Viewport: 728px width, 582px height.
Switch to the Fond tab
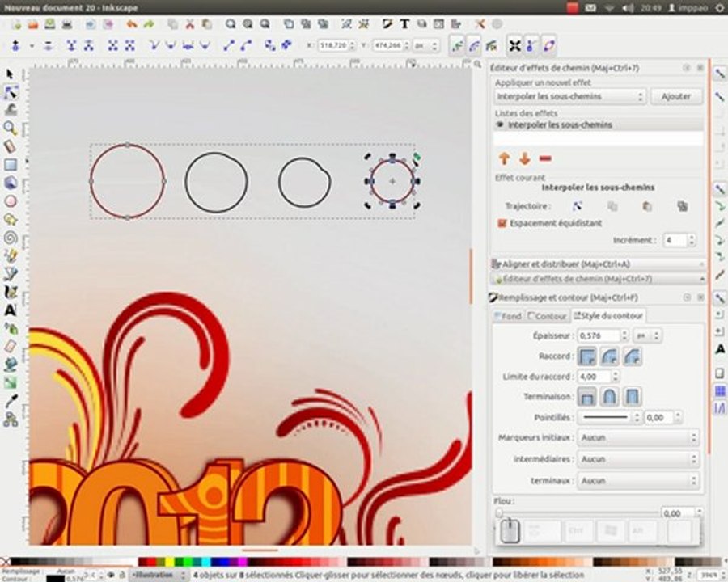(508, 316)
